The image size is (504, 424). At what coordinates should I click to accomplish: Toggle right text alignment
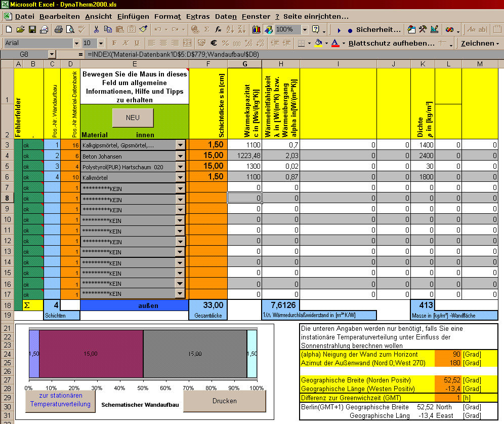(x=175, y=43)
